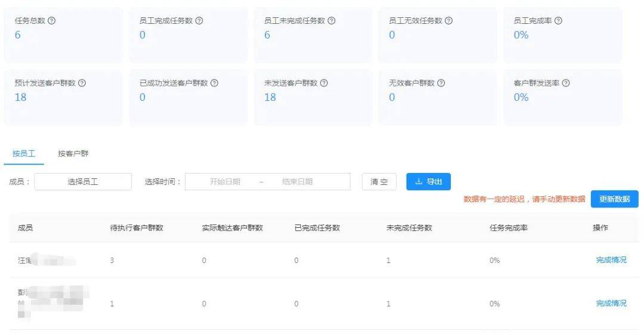644x334 pixels.
Task: Click the 待执行客户群数 column header
Action: (x=137, y=228)
